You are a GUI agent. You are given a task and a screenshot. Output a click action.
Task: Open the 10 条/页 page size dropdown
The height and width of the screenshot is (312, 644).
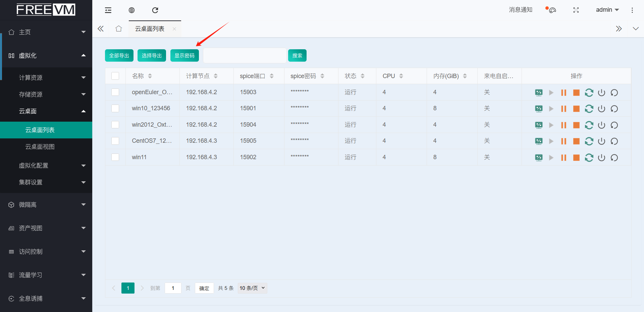[x=252, y=288]
